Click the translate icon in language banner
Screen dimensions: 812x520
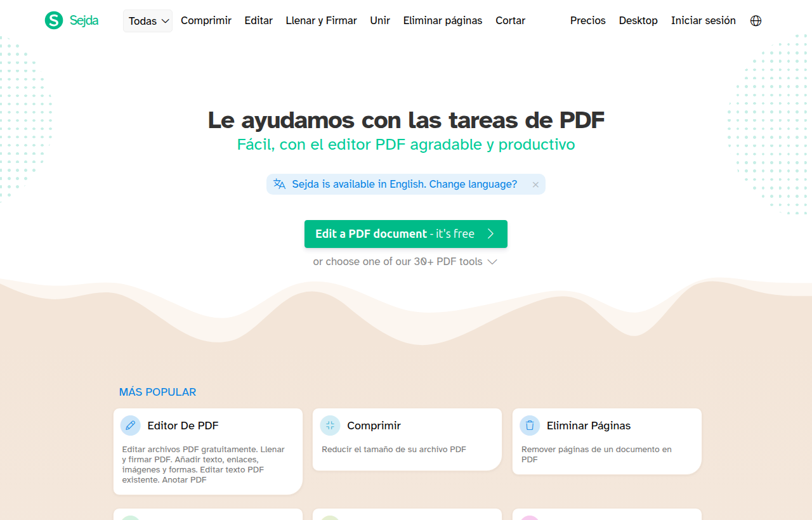tap(279, 184)
